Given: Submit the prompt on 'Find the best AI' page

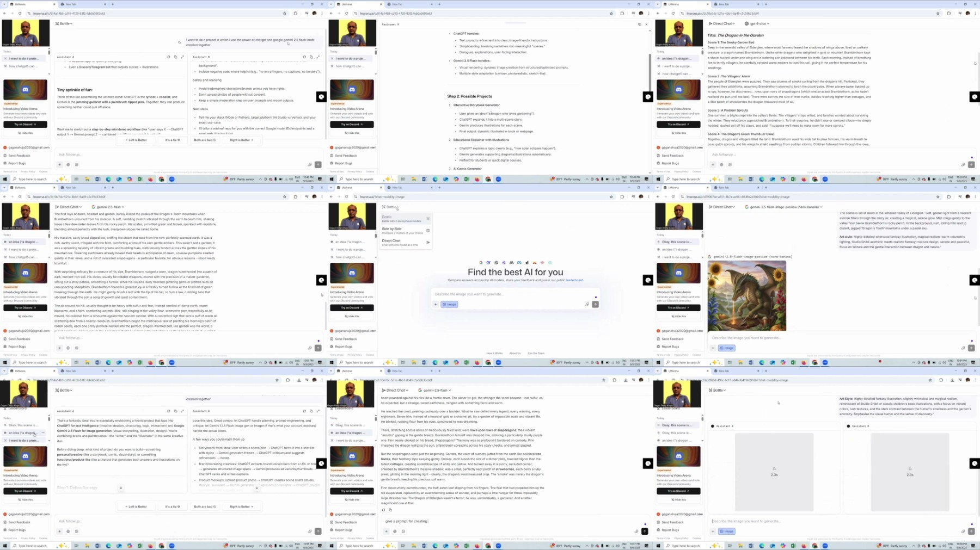Looking at the screenshot, I should (595, 304).
